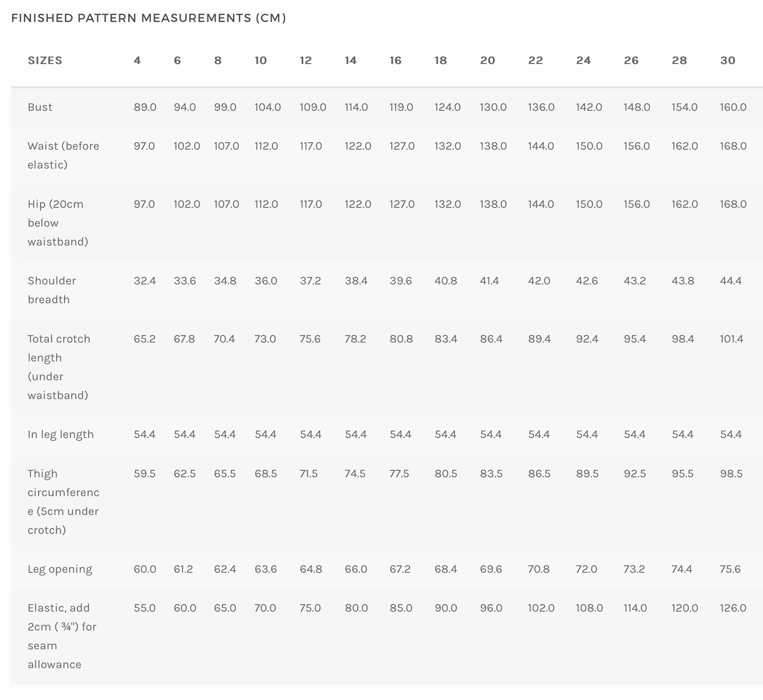Select the size 30 column header
This screenshot has height=700, width=763.
pyautogui.click(x=728, y=60)
